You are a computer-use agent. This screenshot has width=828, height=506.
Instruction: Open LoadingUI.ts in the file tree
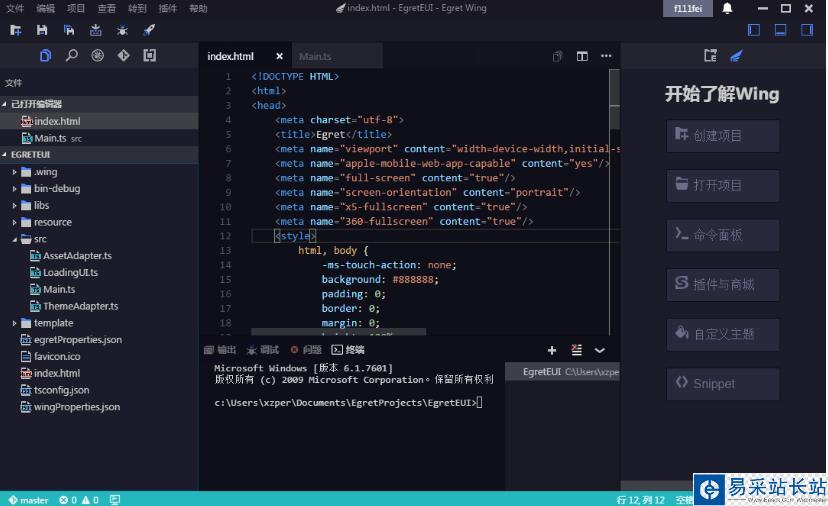click(64, 273)
